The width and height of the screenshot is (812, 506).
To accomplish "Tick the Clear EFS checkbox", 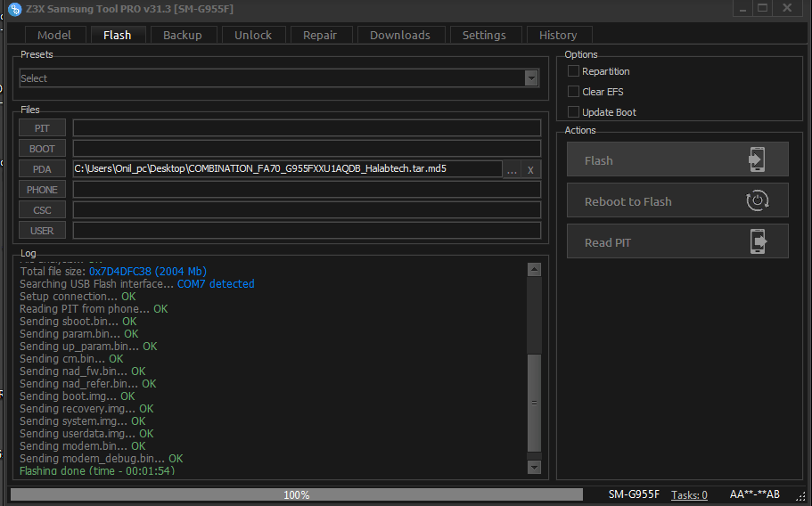I will (573, 92).
